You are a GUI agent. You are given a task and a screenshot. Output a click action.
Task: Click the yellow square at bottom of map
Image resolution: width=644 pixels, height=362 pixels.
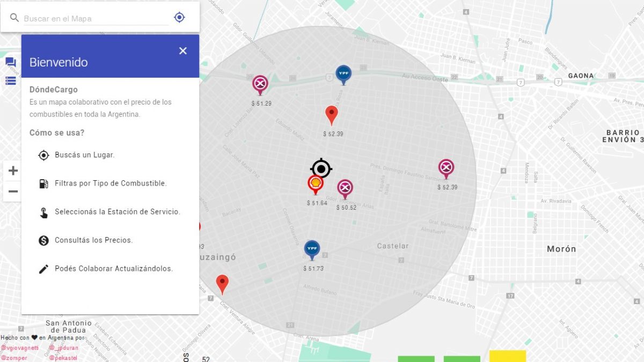click(x=507, y=356)
